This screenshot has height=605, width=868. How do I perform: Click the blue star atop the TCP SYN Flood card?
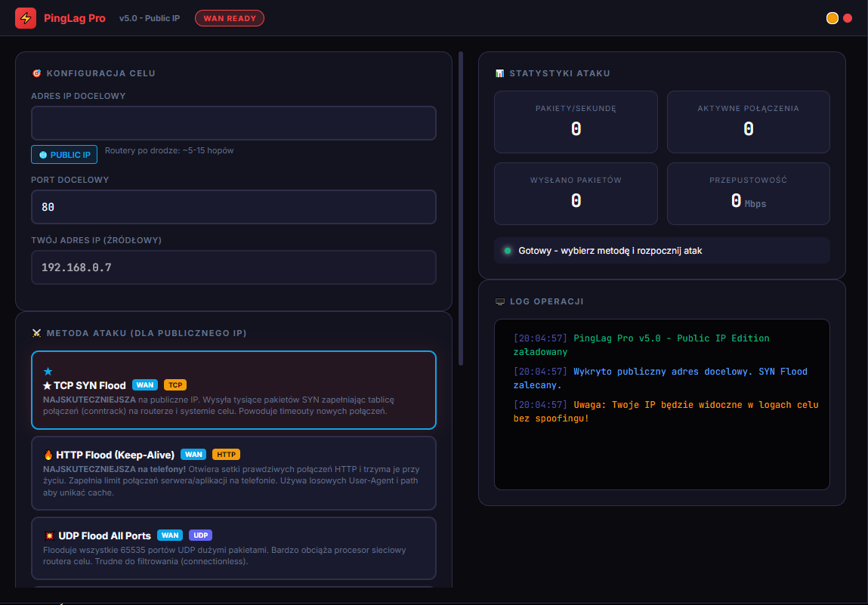48,372
